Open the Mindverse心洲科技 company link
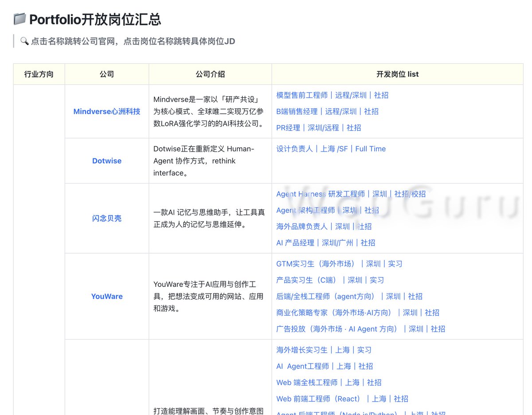 tap(107, 111)
